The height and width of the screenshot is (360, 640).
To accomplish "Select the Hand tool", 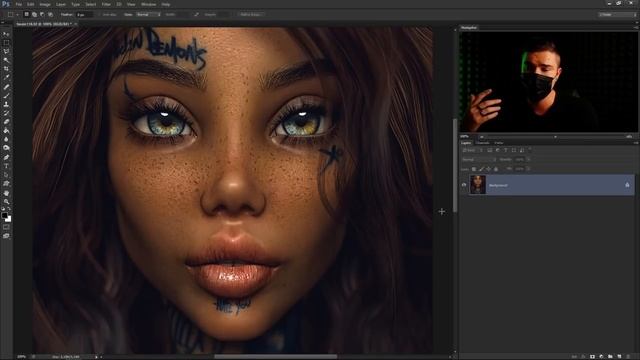I will (x=6, y=193).
